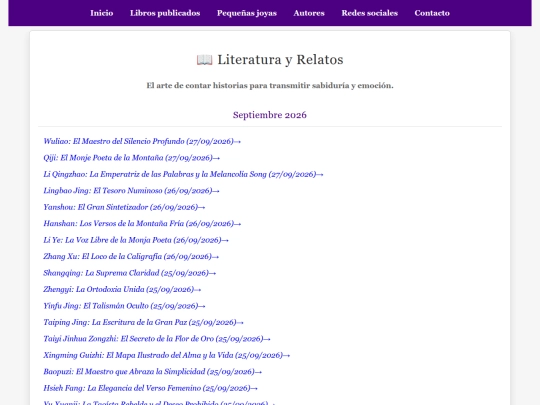The height and width of the screenshot is (405, 540).
Task: Open the Libros publicados menu item
Action: [165, 13]
